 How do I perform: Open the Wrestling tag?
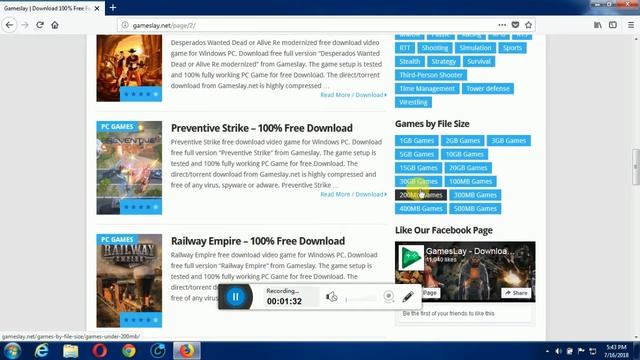tap(413, 102)
